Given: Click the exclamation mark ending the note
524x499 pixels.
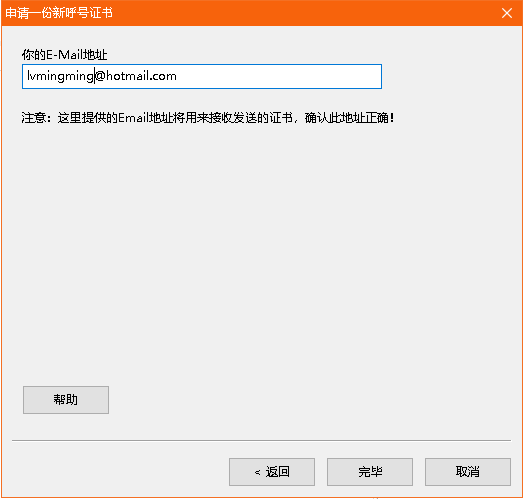Looking at the screenshot, I should coord(392,118).
